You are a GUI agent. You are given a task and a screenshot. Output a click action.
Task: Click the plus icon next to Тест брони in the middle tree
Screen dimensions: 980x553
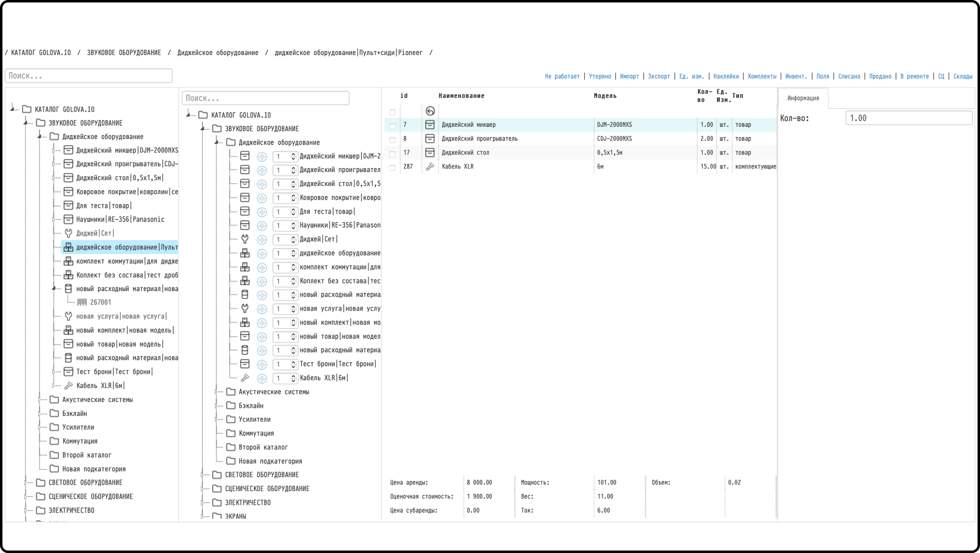click(x=262, y=365)
